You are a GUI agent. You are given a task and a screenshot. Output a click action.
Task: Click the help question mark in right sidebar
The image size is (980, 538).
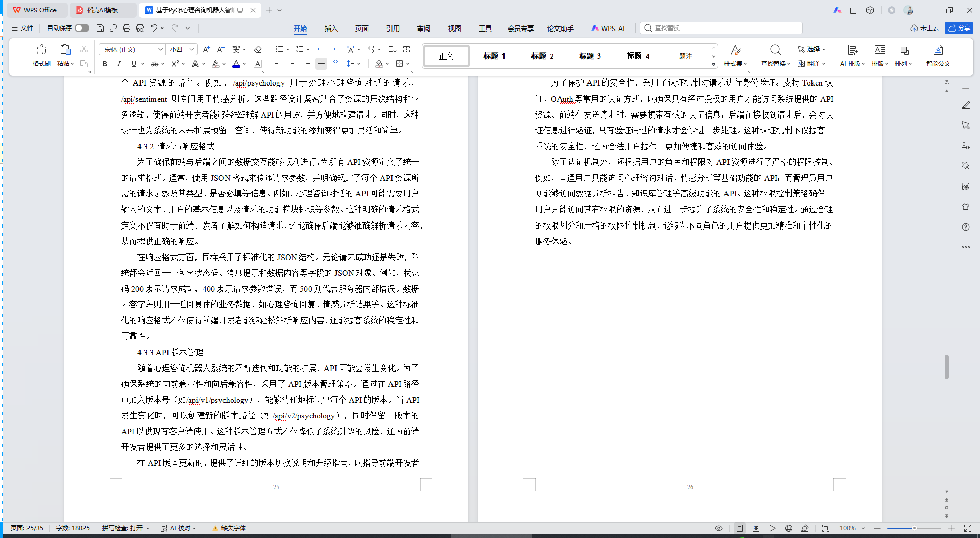click(x=966, y=227)
